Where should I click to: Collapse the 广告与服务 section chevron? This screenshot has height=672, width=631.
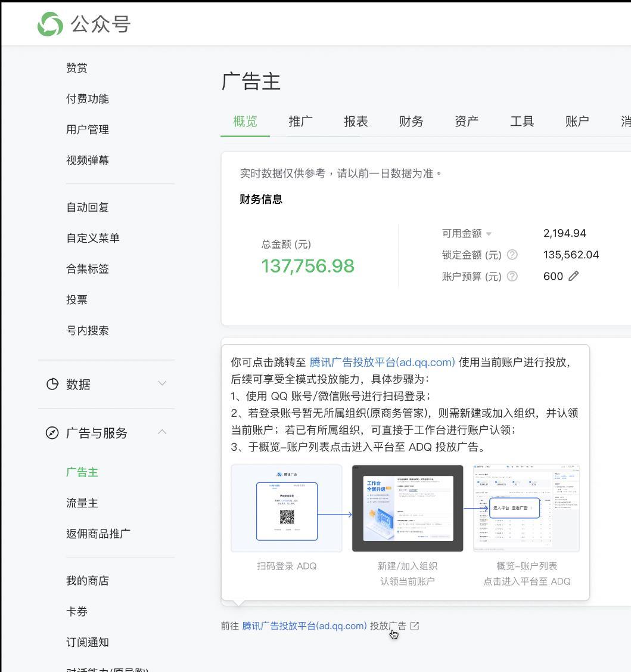(x=161, y=433)
